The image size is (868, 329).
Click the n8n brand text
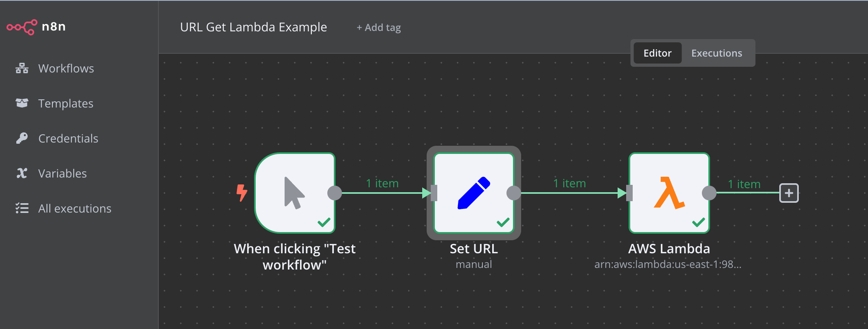pyautogui.click(x=54, y=26)
